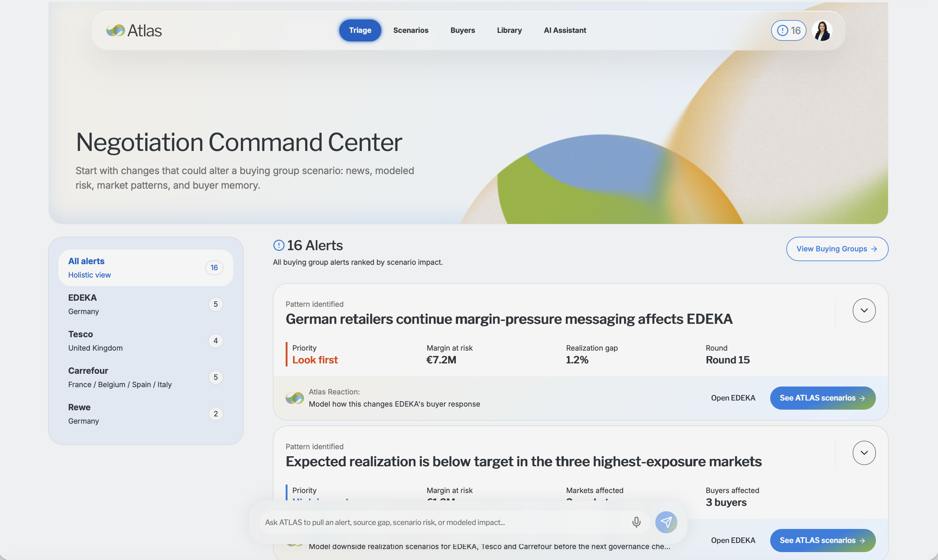Select the Triage tab
The height and width of the screenshot is (560, 938).
[360, 30]
